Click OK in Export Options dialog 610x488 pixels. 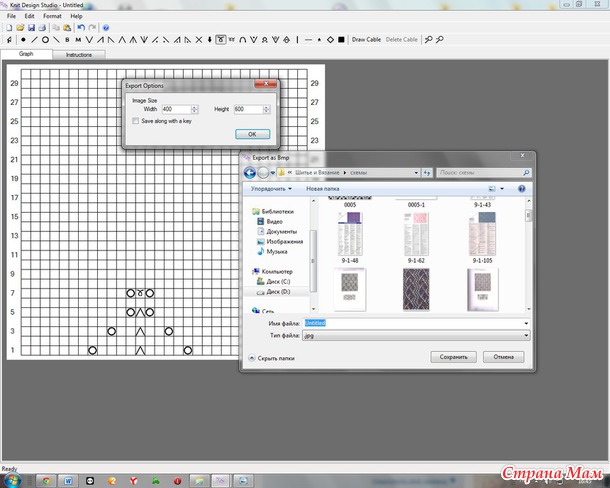coord(252,134)
